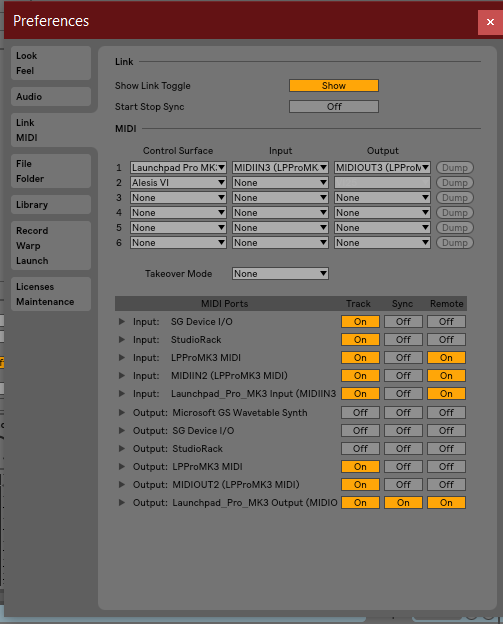Toggle Remote for Input SG Device I/O
The image size is (503, 624).
[x=446, y=322]
